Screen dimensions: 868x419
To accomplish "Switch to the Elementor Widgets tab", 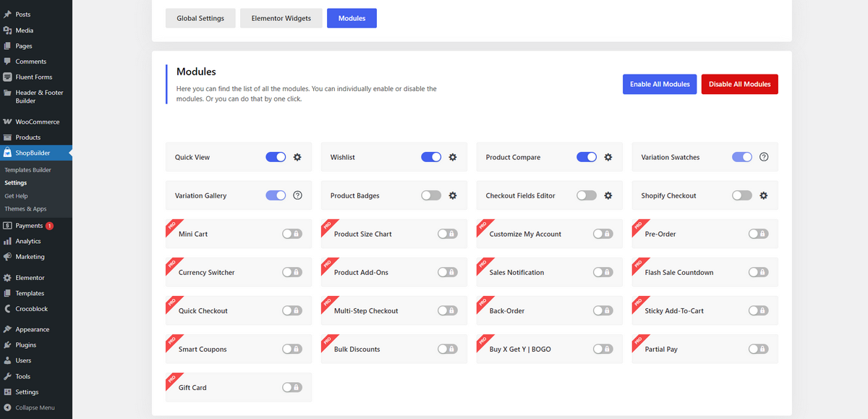I will 281,18.
